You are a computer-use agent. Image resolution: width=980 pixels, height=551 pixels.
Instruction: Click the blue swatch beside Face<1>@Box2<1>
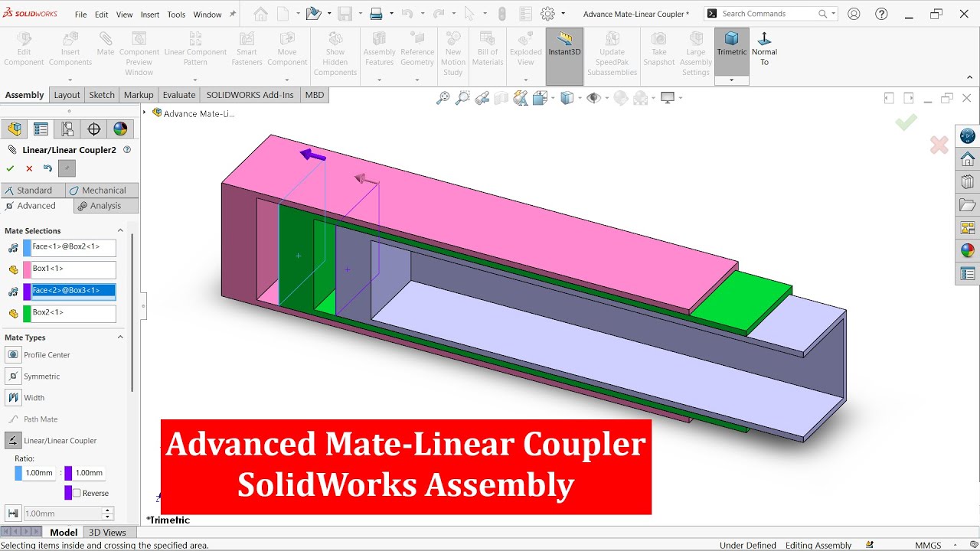(x=27, y=248)
